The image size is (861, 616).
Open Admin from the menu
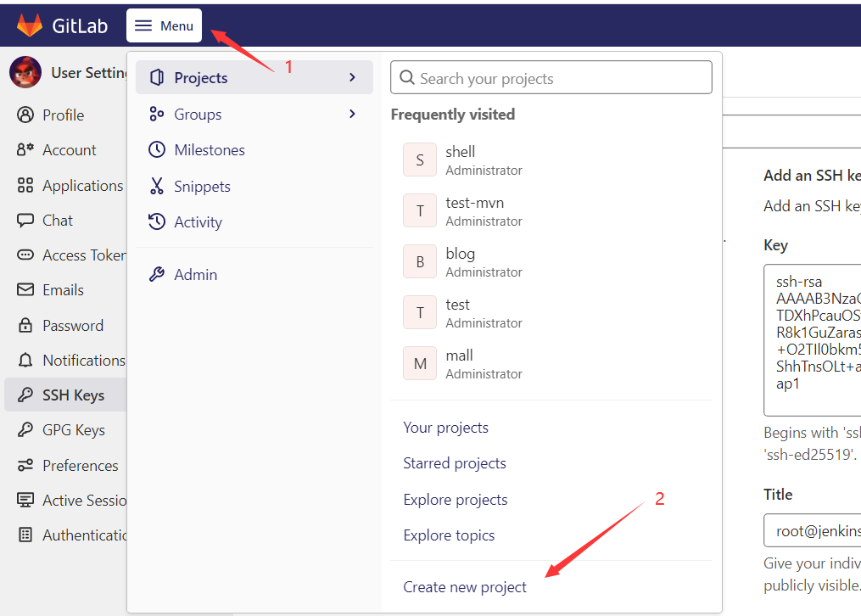pos(254,274)
